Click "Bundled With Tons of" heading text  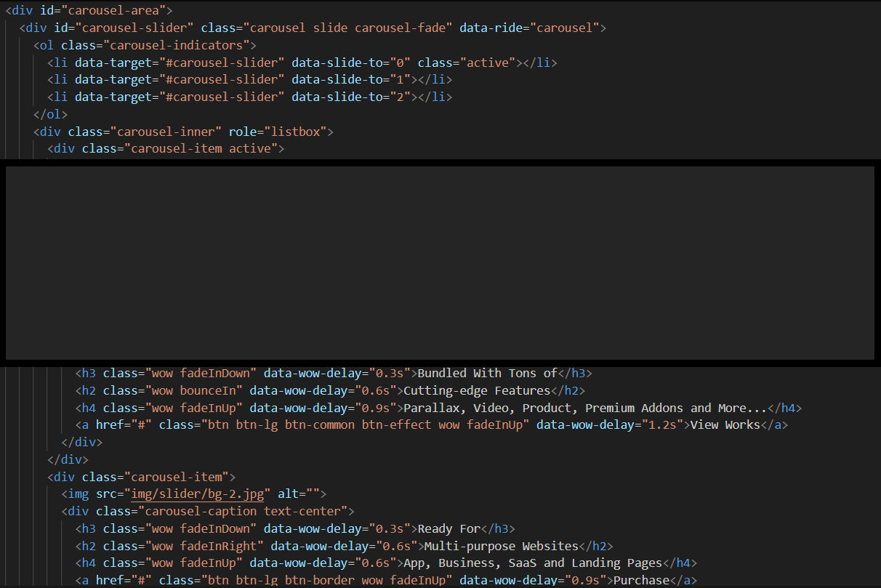coord(486,373)
